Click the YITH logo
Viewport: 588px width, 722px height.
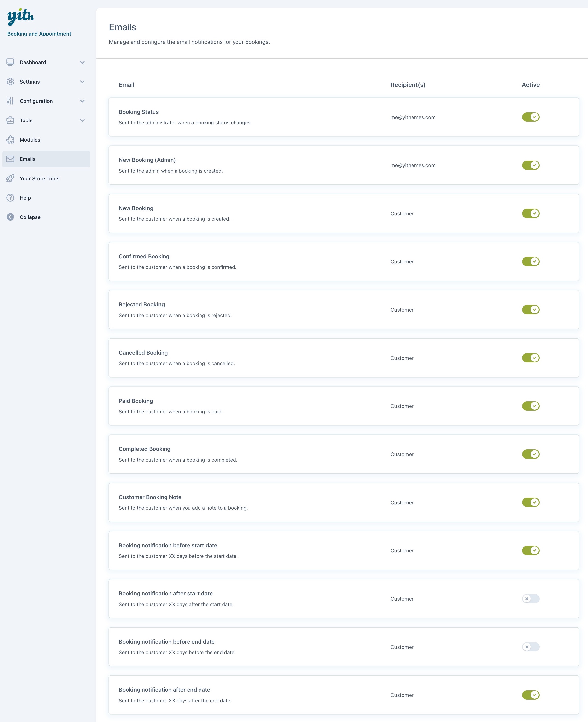coord(20,17)
